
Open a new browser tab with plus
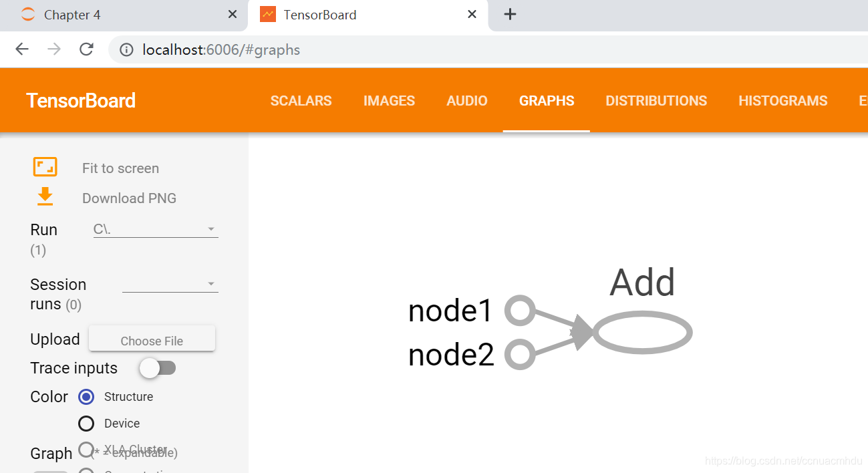point(510,14)
